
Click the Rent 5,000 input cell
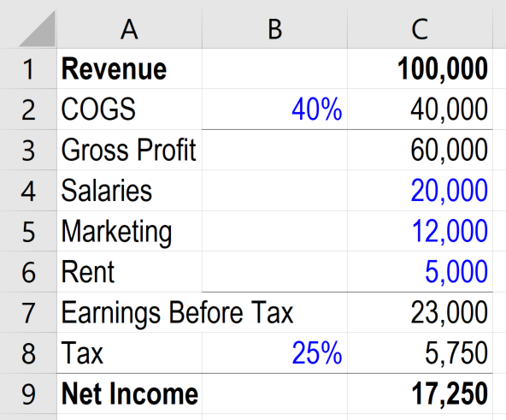click(x=420, y=272)
